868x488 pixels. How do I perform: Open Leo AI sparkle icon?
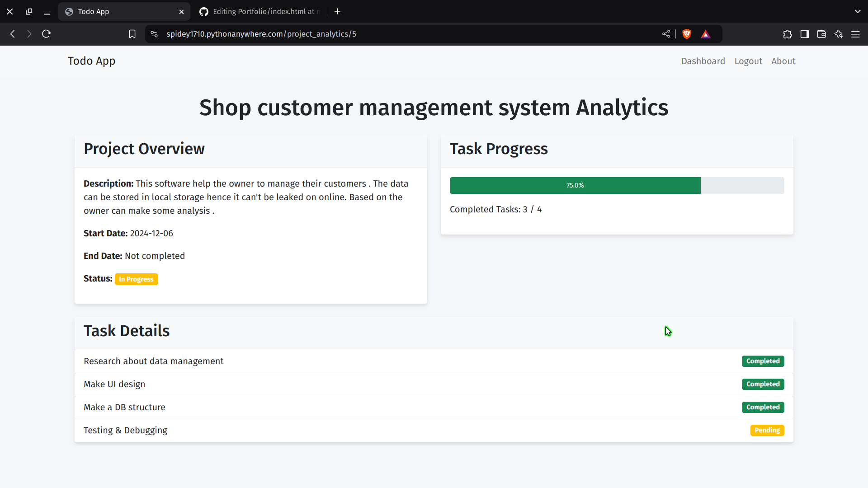(839, 34)
